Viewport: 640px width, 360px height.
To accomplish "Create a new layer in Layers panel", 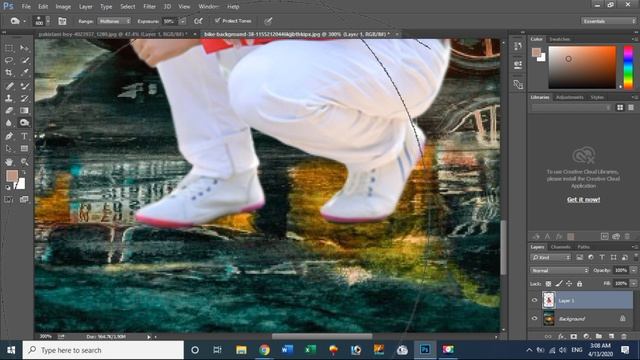I will tap(611, 336).
